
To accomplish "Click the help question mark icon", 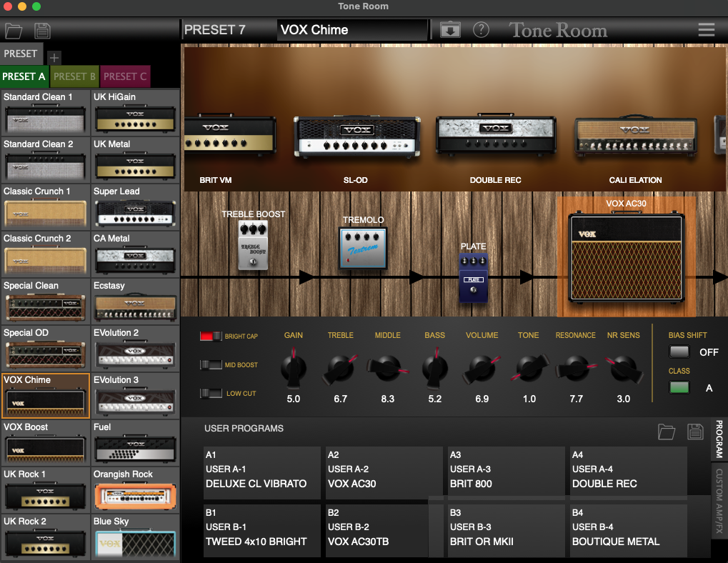I will [x=480, y=30].
